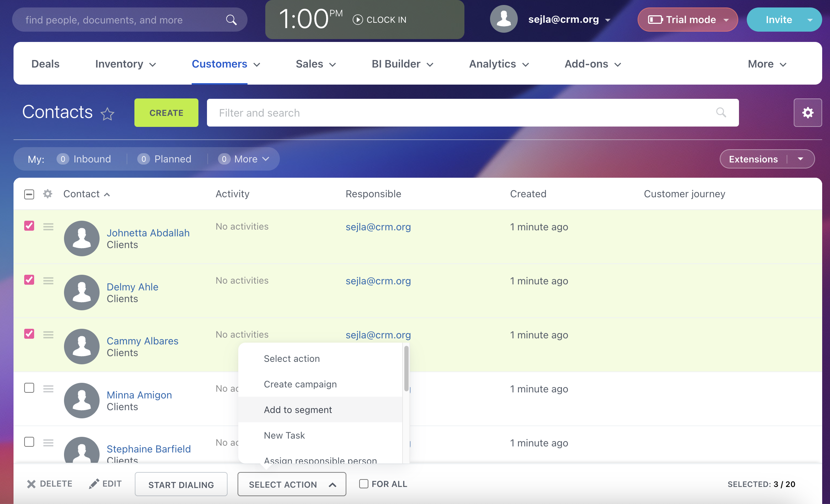This screenshot has height=504, width=830.
Task: Click the green CREATE button
Action: (x=166, y=113)
